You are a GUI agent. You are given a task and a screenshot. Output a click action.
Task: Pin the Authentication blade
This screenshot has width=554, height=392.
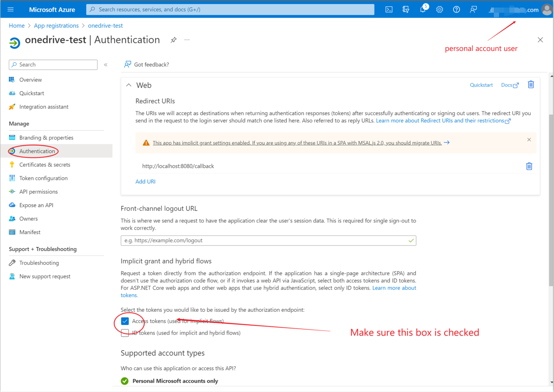pyautogui.click(x=173, y=40)
